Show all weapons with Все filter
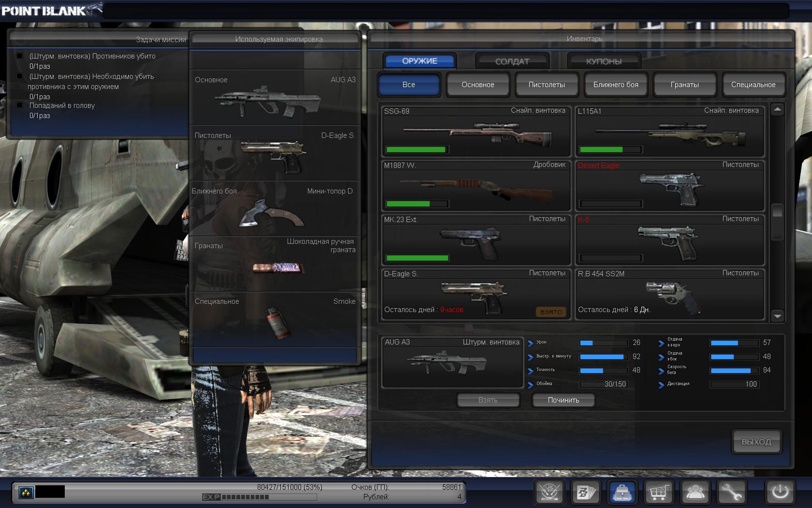The width and height of the screenshot is (812, 508). [x=409, y=85]
